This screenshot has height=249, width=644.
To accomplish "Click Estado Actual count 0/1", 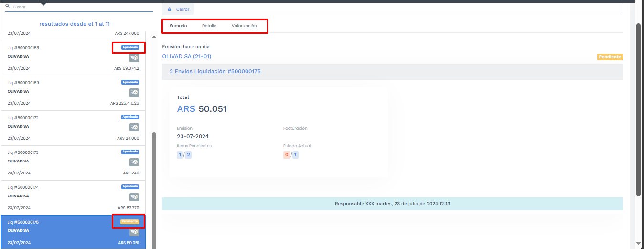I will (290, 155).
